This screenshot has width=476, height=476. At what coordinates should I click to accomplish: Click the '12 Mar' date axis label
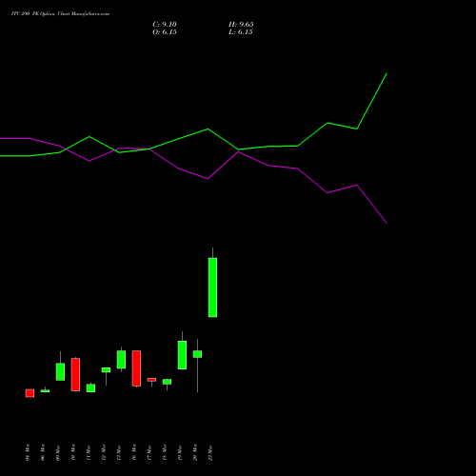(x=104, y=452)
